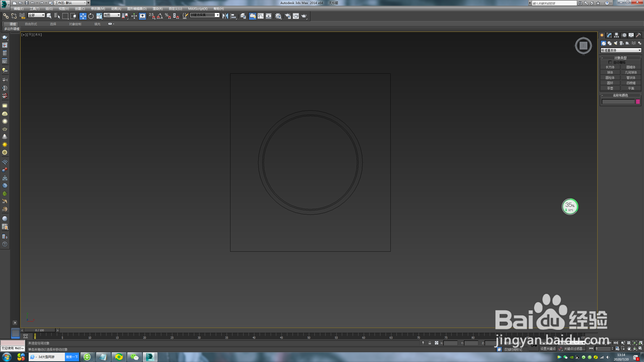Switch to the 自由形式 ribbon tab

pyautogui.click(x=31, y=24)
